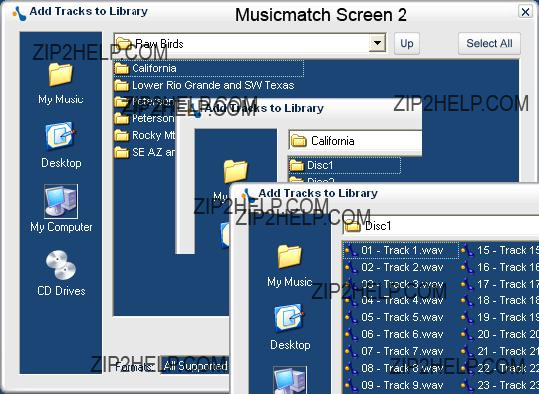Image resolution: width=539 pixels, height=394 pixels.
Task: Expand the Raw Birds folder dropdown arrow
Action: tap(377, 43)
